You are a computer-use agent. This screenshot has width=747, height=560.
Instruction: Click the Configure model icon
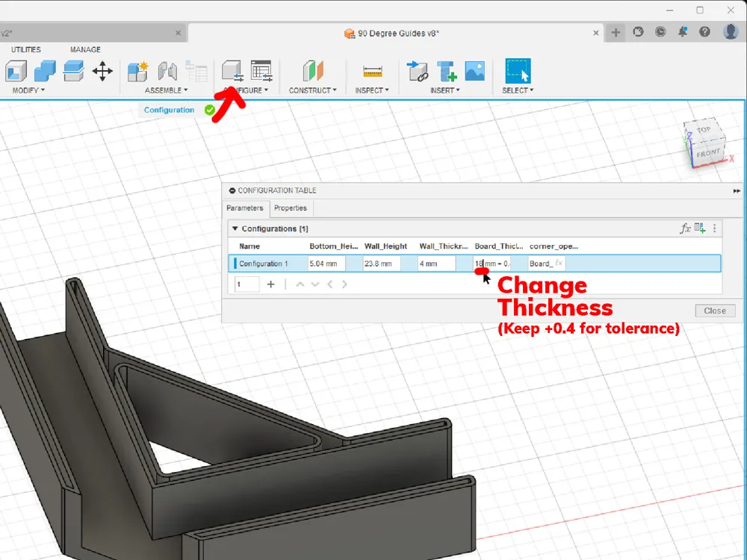[232, 70]
